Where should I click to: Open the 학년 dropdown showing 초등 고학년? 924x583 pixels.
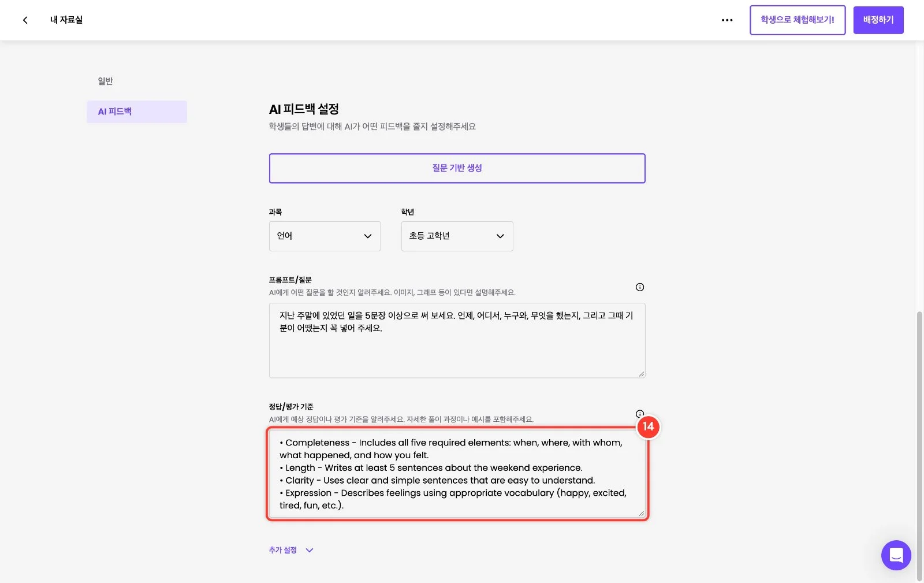pos(457,236)
